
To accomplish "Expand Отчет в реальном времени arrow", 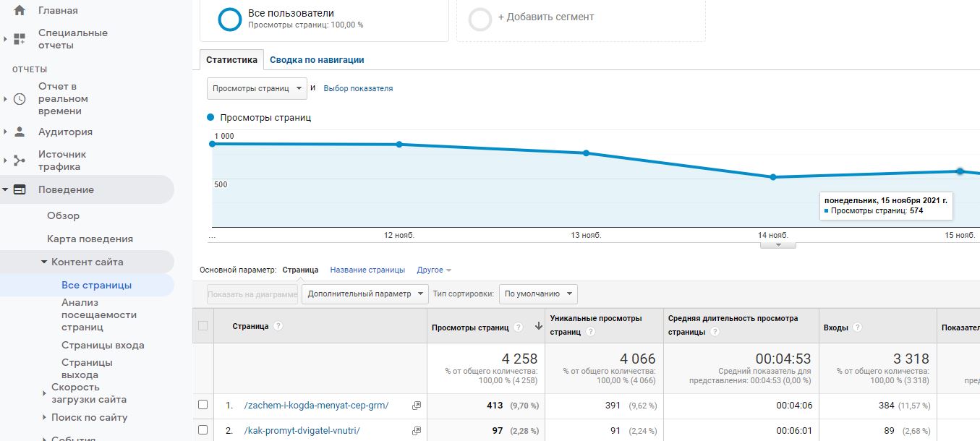I will pos(6,99).
